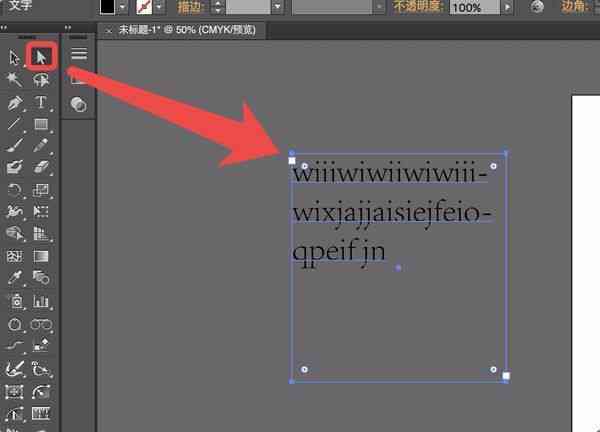Select the Mesh tool

click(15, 256)
